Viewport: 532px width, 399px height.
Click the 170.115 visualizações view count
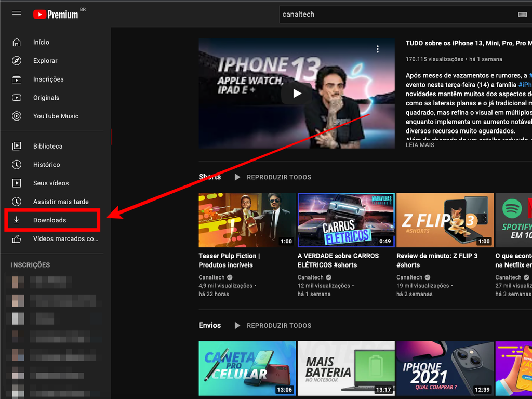(434, 59)
